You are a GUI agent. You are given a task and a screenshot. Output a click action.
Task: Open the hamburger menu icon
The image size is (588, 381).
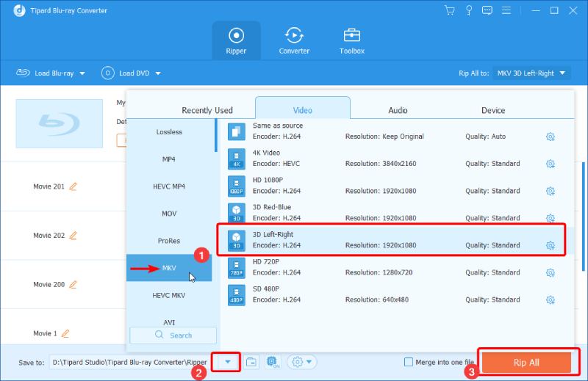pyautogui.click(x=506, y=10)
